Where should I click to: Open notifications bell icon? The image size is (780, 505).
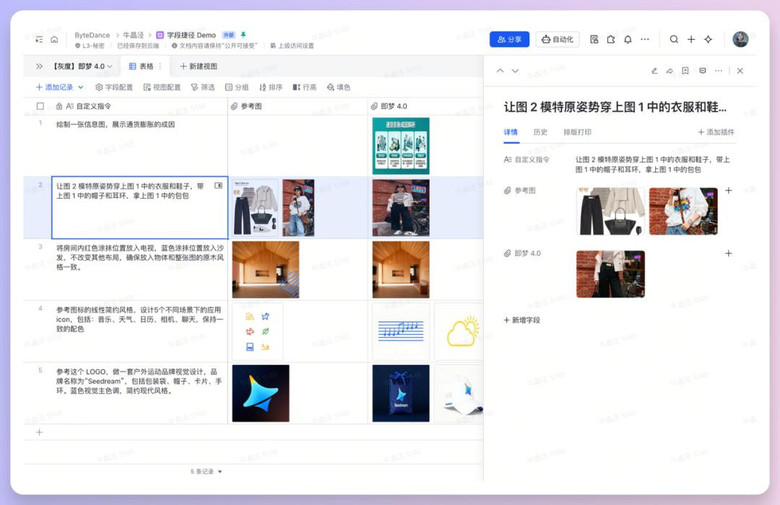[628, 39]
